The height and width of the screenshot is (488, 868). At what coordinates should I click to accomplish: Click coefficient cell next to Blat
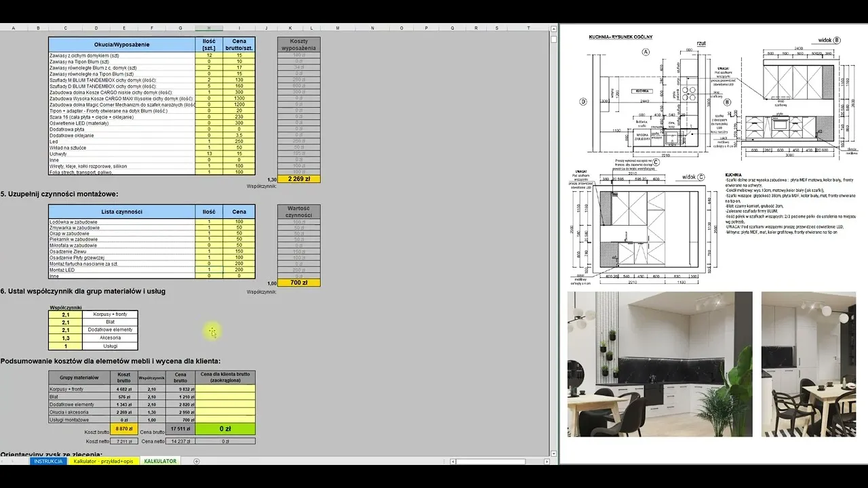point(66,322)
